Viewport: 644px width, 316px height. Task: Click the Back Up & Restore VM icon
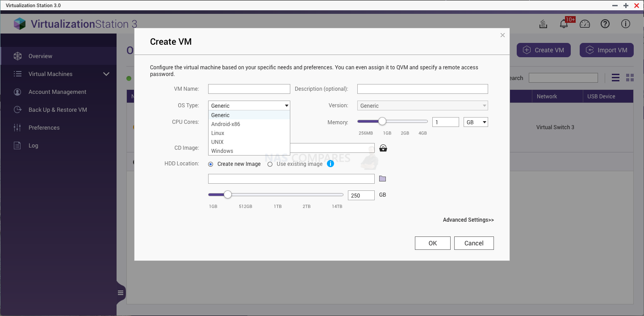(17, 110)
